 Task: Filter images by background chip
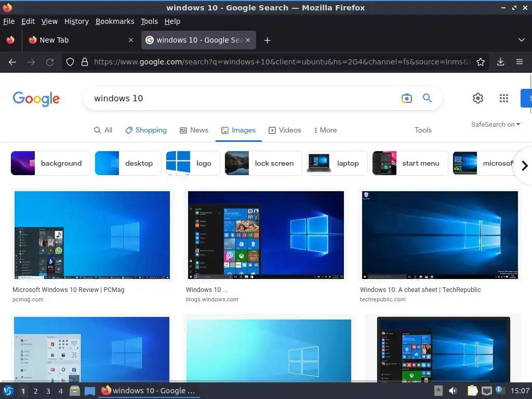[50, 163]
